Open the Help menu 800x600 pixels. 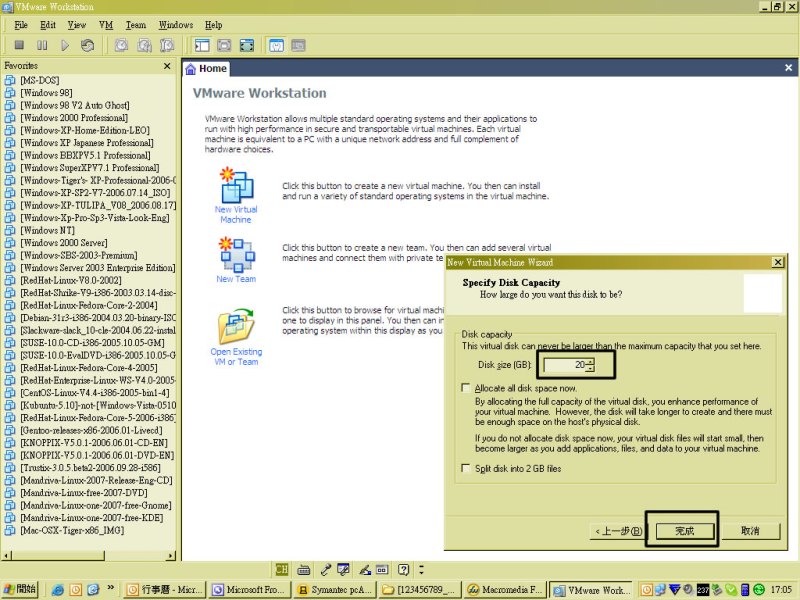click(214, 25)
